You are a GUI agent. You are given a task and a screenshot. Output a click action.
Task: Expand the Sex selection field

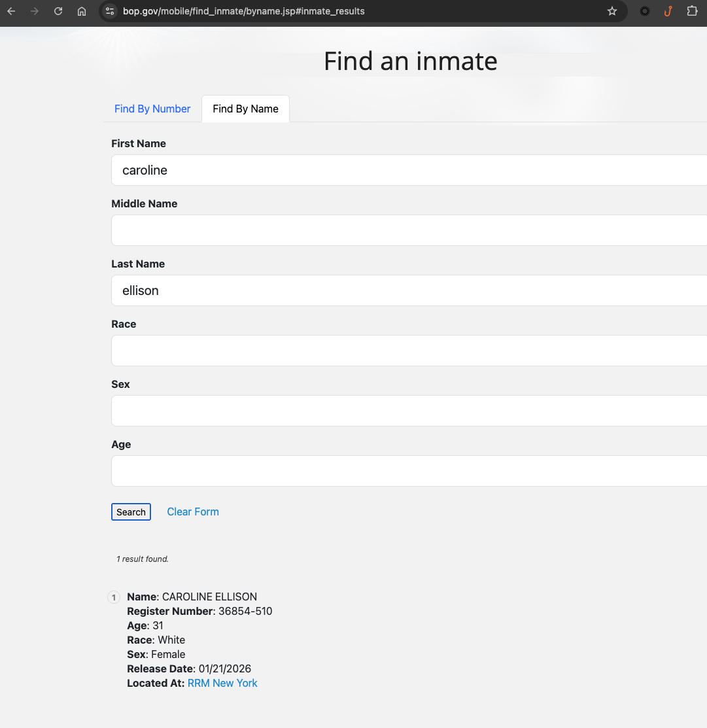[409, 411]
